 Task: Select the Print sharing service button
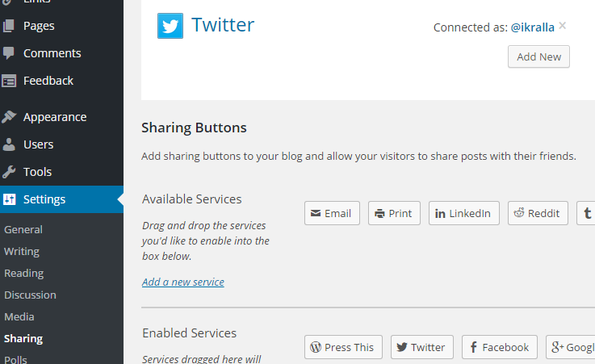(x=394, y=213)
